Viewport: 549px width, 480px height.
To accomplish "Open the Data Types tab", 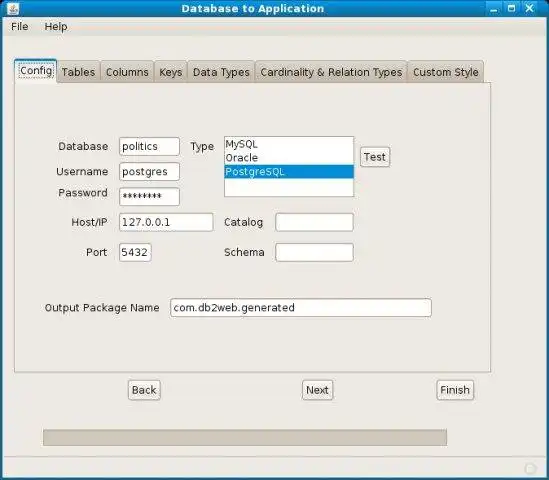I will pyautogui.click(x=221, y=72).
